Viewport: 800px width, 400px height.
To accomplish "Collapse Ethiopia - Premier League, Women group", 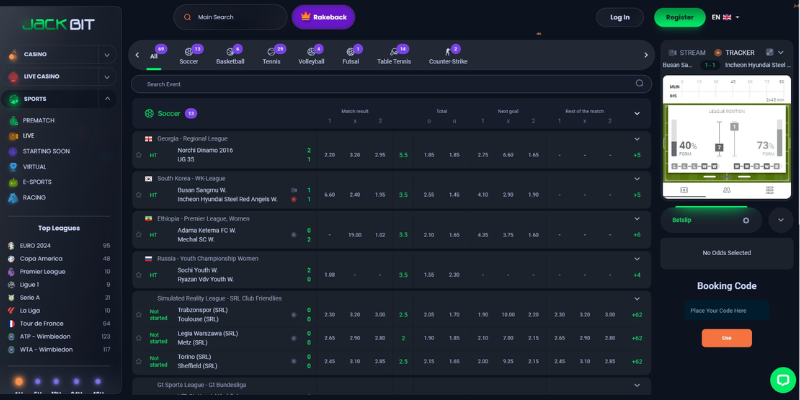I will [637, 218].
